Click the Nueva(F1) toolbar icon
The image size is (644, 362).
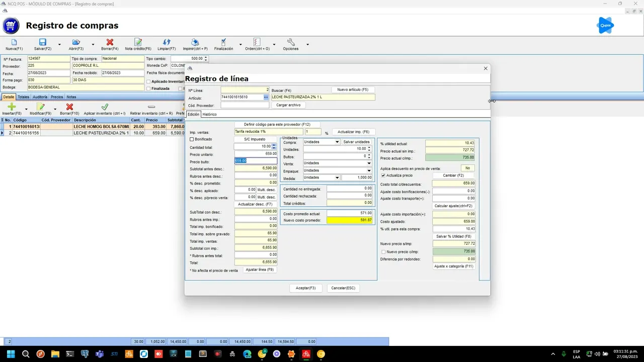coord(14,42)
